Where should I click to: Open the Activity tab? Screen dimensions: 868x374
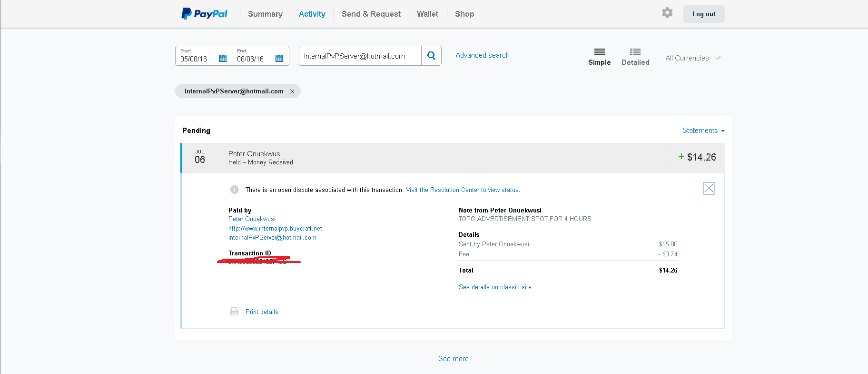312,14
